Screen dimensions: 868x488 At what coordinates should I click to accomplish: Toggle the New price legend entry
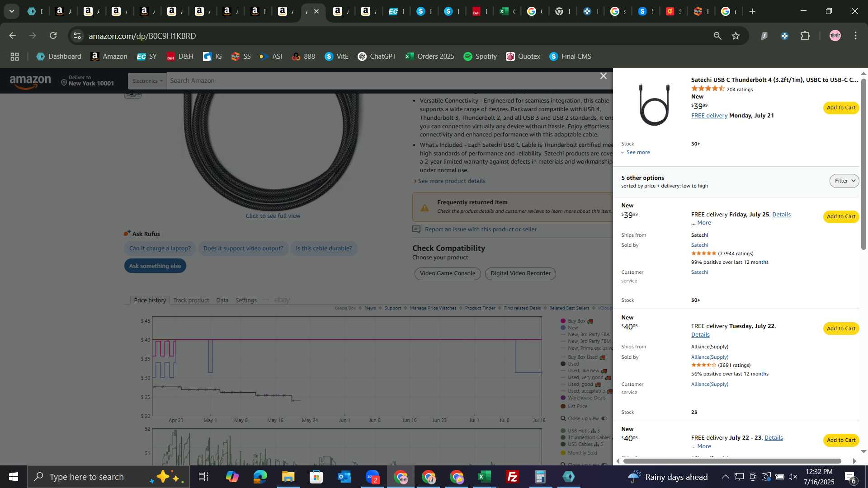(570, 328)
